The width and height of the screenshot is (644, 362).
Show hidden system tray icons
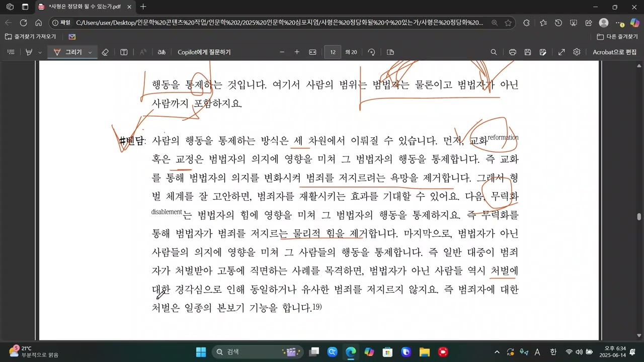coord(497,352)
